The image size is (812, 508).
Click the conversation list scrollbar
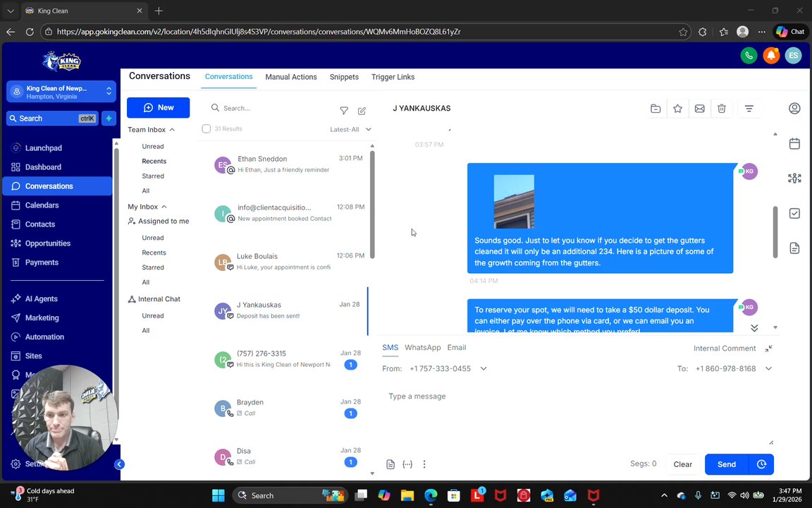coord(372,205)
